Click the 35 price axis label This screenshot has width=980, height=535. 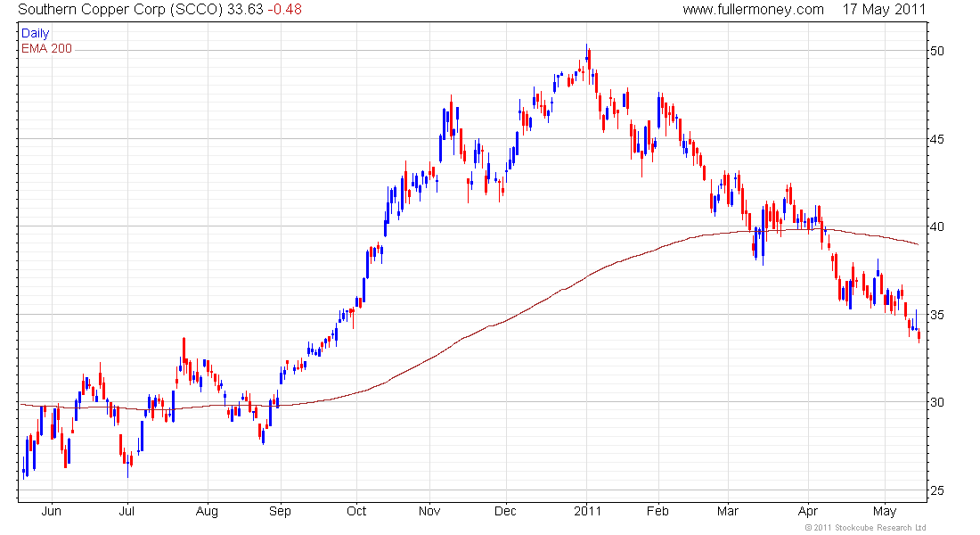(x=937, y=315)
